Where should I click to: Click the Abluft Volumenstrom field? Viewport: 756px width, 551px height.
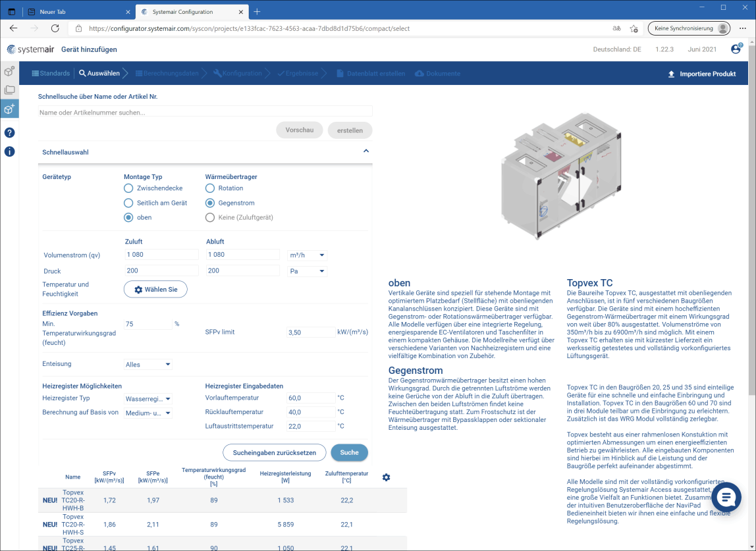[x=243, y=255]
